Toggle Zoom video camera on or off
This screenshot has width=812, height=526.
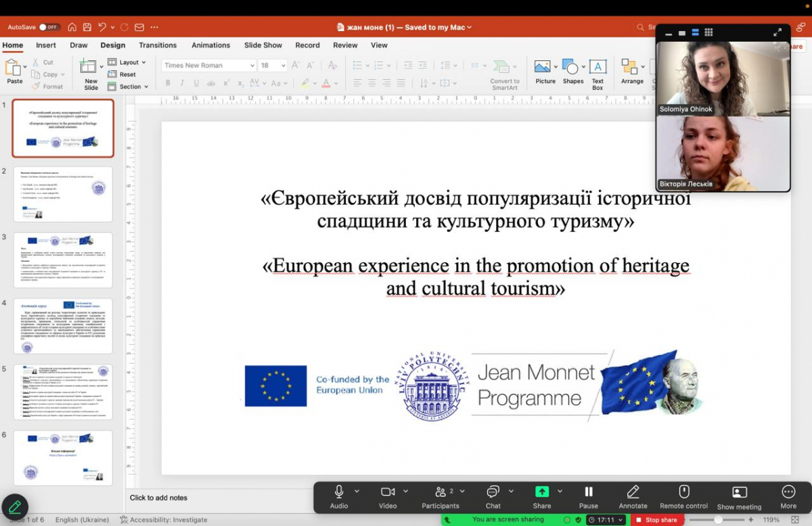(x=387, y=492)
